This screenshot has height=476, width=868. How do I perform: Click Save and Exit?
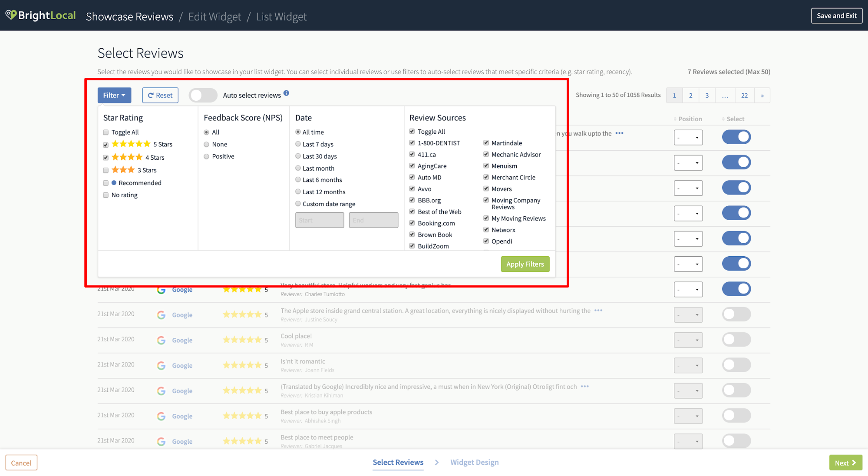point(837,16)
